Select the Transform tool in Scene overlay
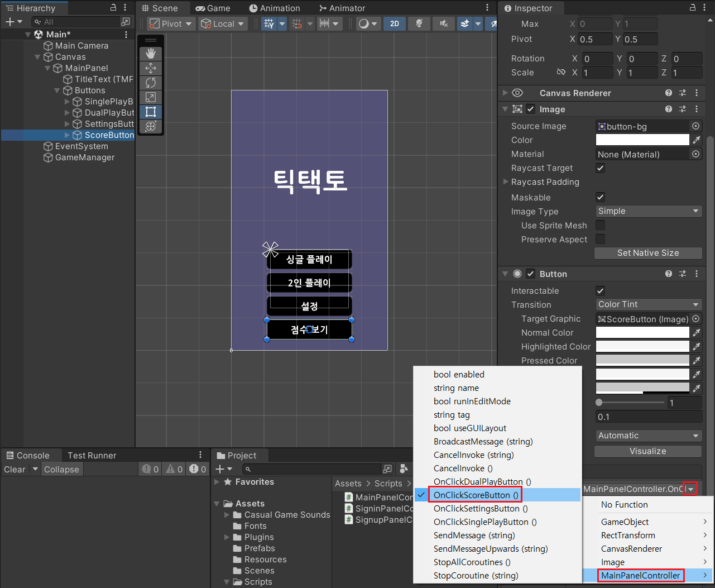Image resolution: width=715 pixels, height=588 pixels. point(151,126)
